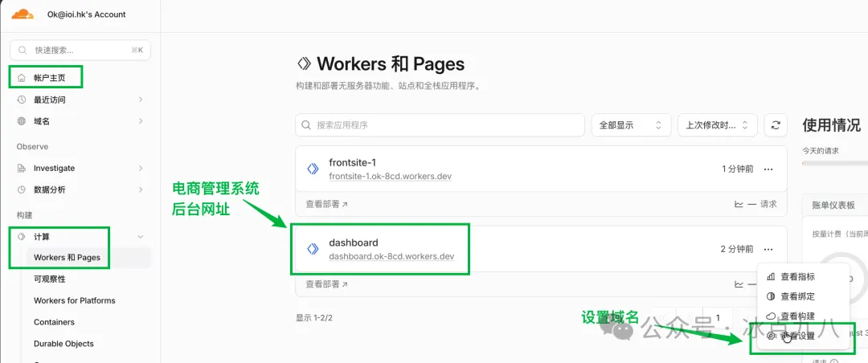The width and height of the screenshot is (868, 363).
Task: Click the magnifier icon in application search
Action: point(305,125)
